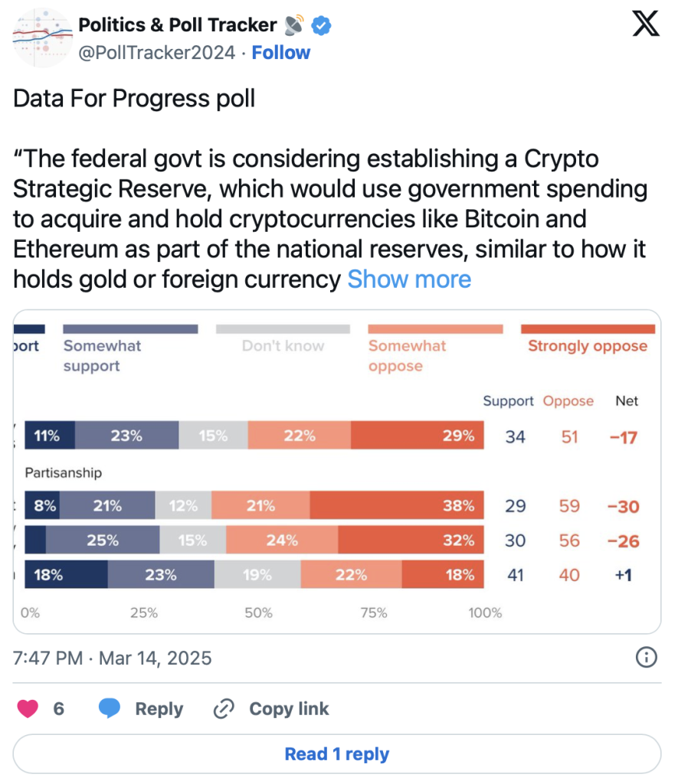Image resolution: width=678 pixels, height=784 pixels.
Task: Open the tweet info circle icon
Action: 647,657
